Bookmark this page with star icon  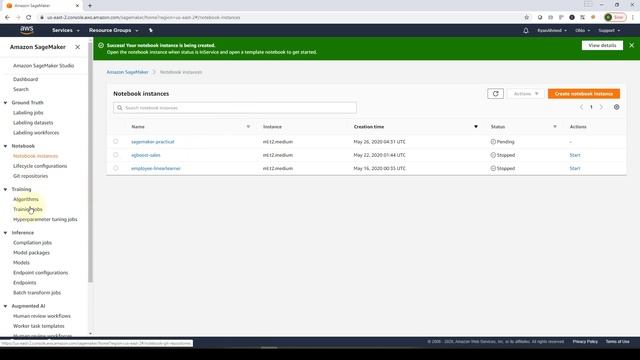(527, 17)
